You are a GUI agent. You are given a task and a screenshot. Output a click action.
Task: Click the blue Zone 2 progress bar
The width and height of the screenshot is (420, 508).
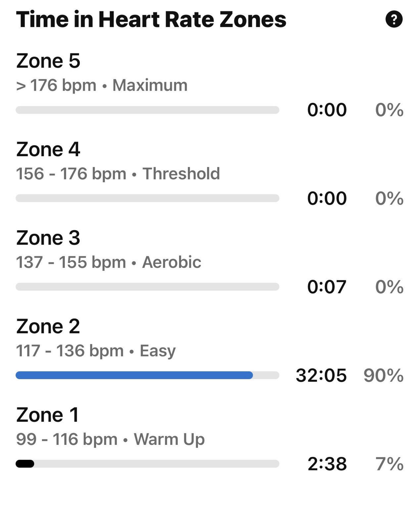pyautogui.click(x=134, y=375)
